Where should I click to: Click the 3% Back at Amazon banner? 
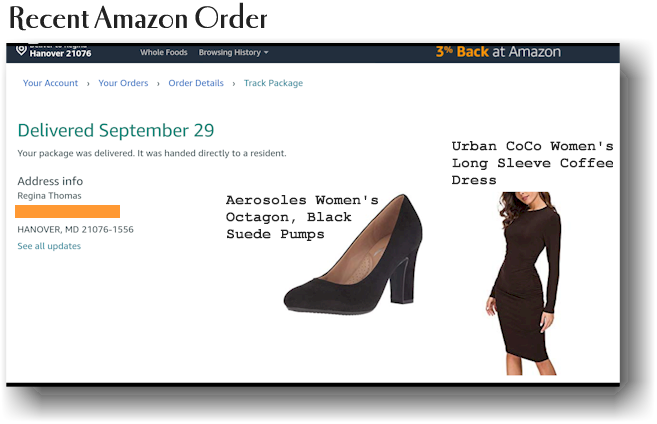pos(498,52)
